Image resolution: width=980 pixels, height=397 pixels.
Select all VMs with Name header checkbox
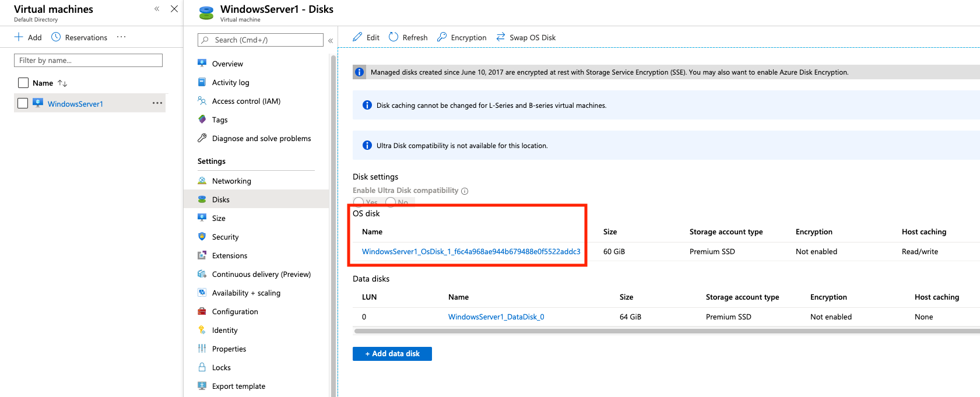point(23,83)
